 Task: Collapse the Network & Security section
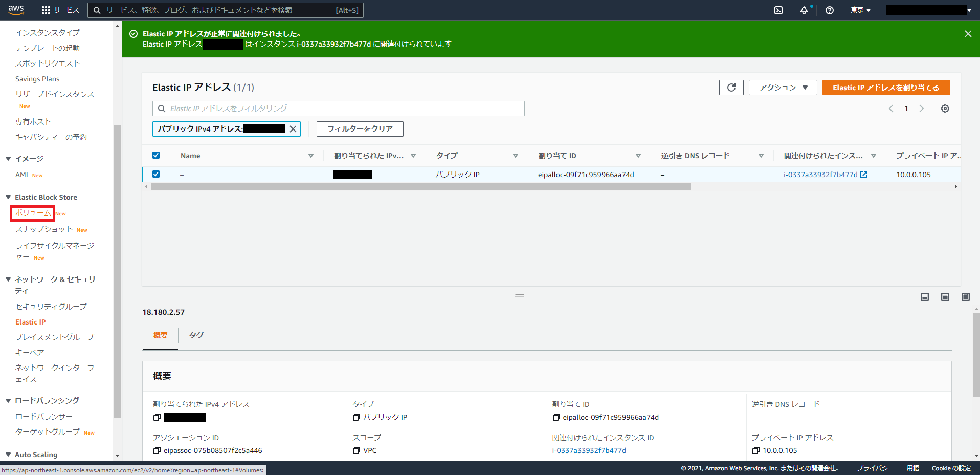pyautogui.click(x=8, y=279)
